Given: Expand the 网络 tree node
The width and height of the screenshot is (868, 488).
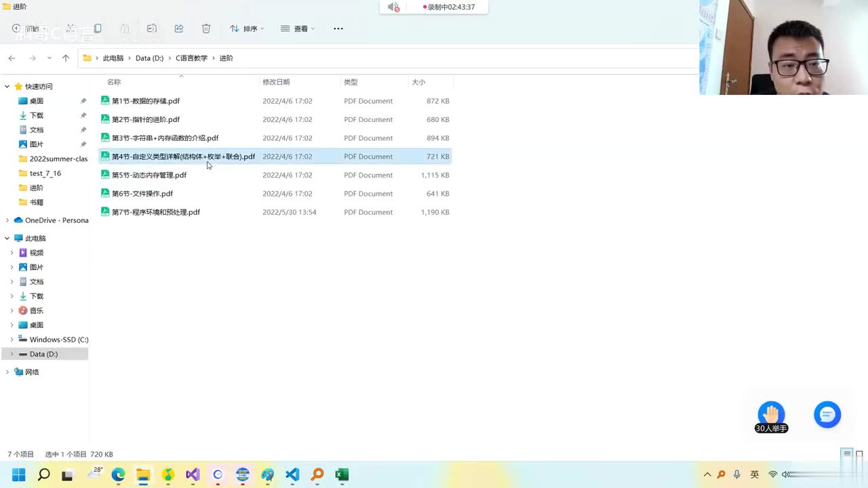Looking at the screenshot, I should pos(7,372).
